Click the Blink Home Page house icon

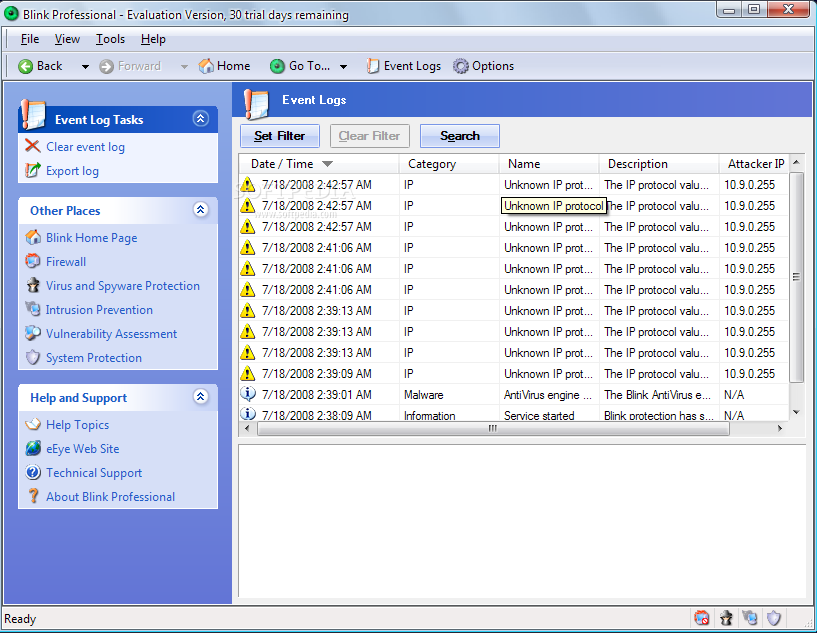(x=33, y=238)
